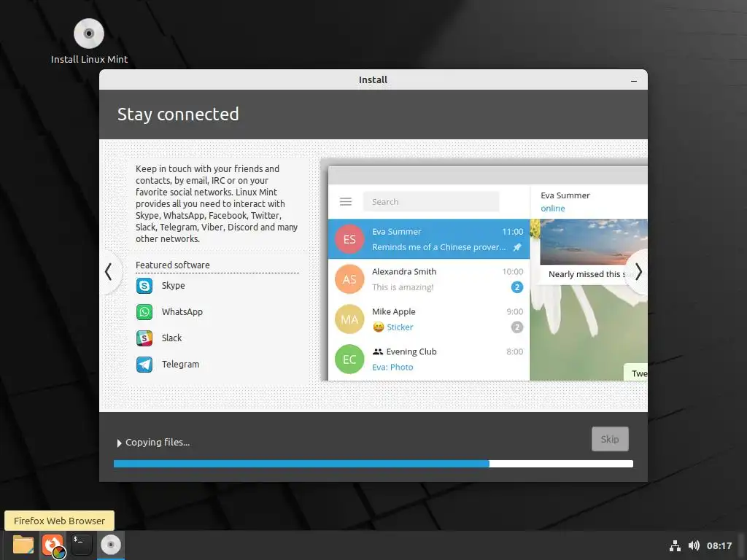Click unread badge on Alexandra Smith chat
The height and width of the screenshot is (560, 747).
pyautogui.click(x=517, y=287)
